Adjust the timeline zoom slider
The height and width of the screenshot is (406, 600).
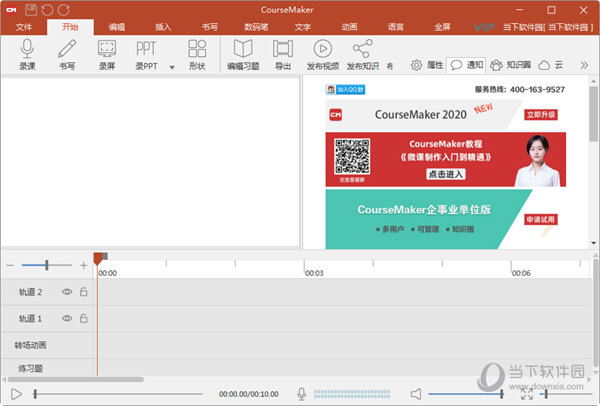coord(47,265)
